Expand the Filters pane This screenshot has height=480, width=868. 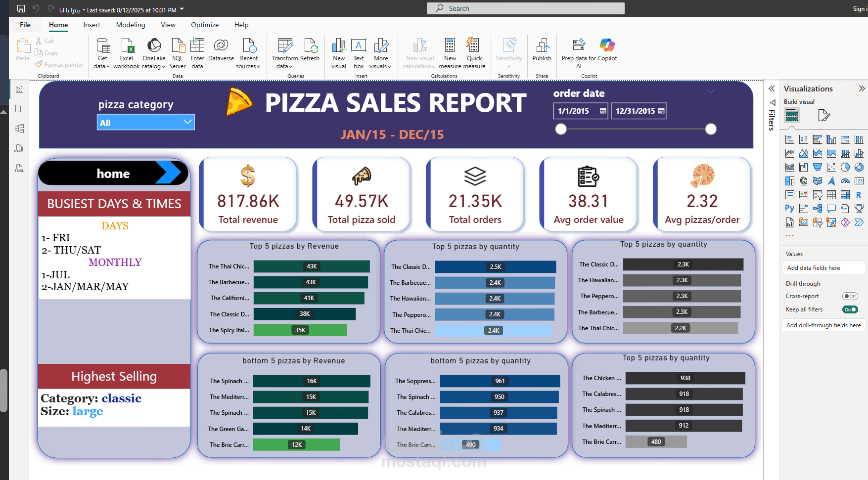[772, 88]
